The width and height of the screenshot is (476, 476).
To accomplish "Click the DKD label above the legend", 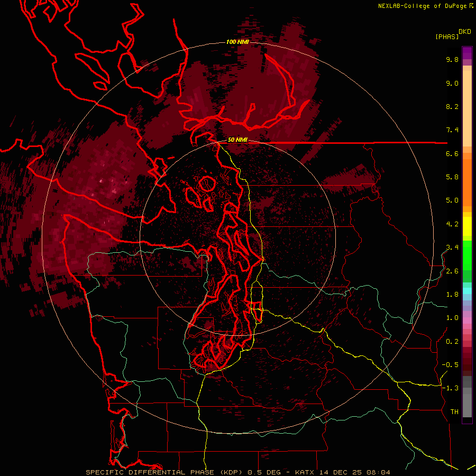I will pos(465,31).
